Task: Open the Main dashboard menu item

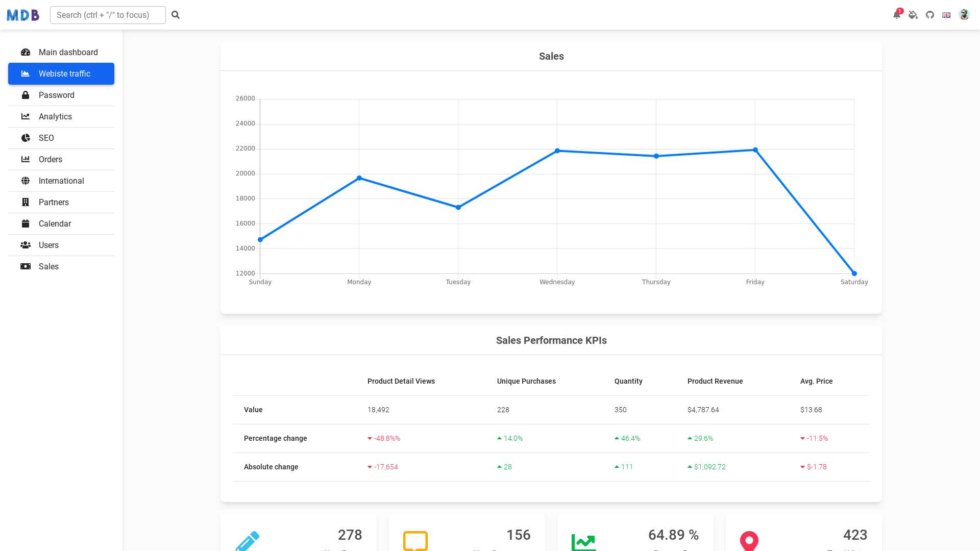Action: coord(68,52)
